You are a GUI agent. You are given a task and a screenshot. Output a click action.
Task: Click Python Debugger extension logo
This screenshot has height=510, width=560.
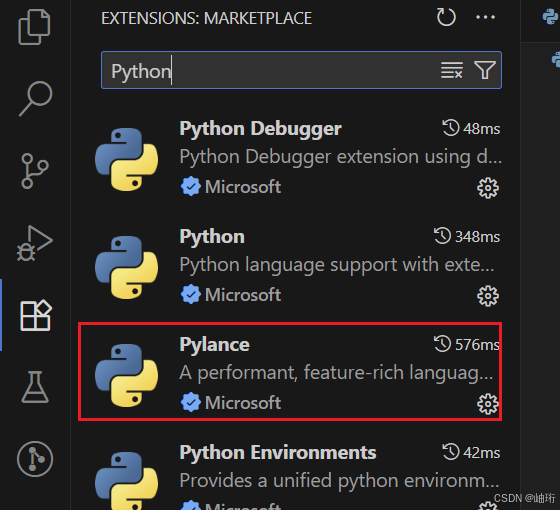126,159
